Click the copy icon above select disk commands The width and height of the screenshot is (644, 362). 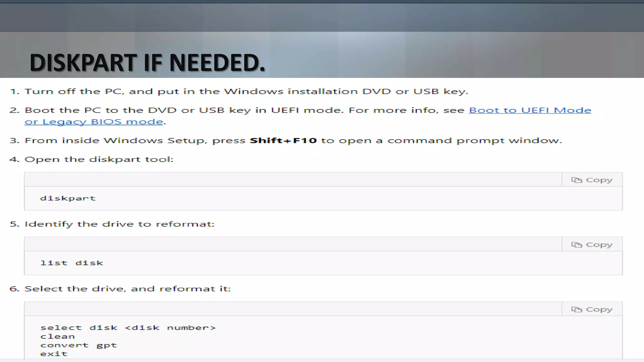pyautogui.click(x=576, y=310)
